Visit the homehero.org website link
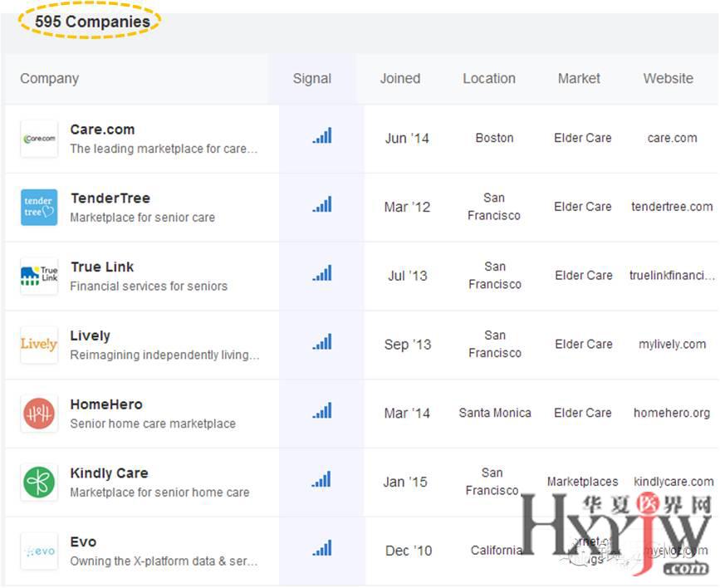720x588 pixels. click(x=672, y=413)
